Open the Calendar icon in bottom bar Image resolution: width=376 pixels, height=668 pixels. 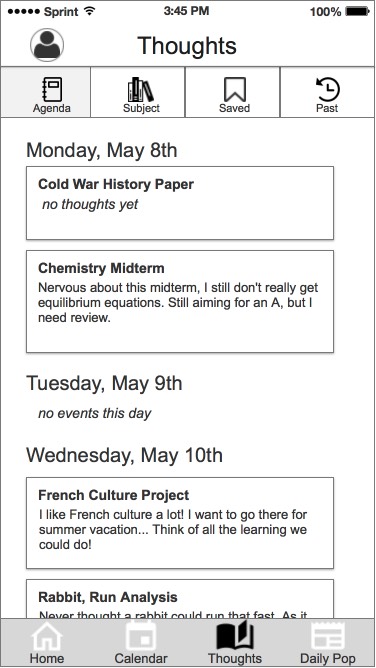tap(141, 636)
